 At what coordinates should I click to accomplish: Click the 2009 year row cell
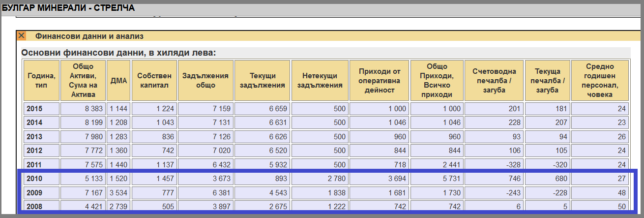click(x=41, y=192)
